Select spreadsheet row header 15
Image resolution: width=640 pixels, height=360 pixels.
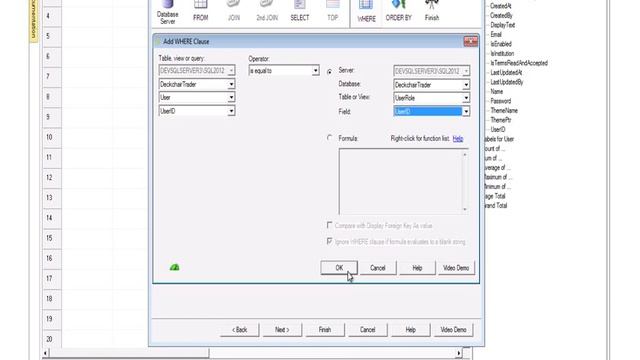coord(52,238)
